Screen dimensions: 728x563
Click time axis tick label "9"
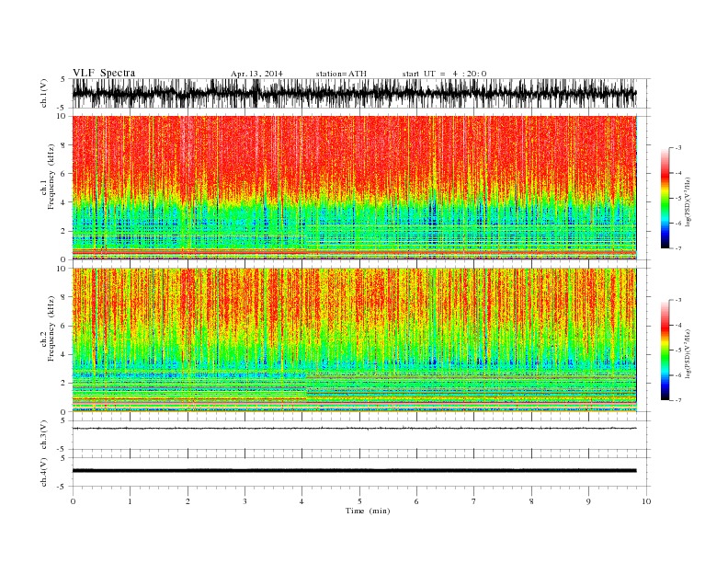point(588,501)
